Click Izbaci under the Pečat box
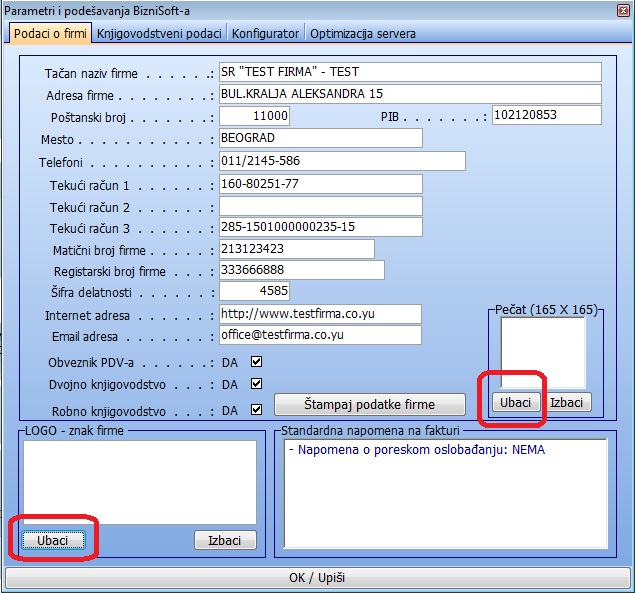This screenshot has width=635, height=593. pyautogui.click(x=570, y=402)
